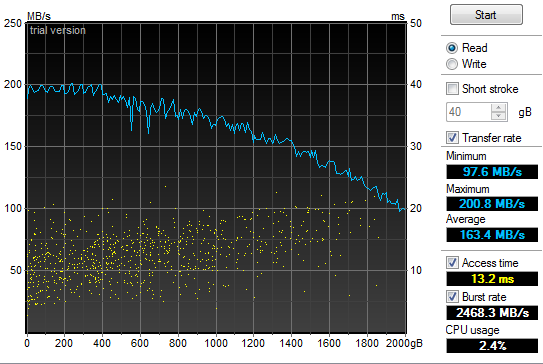Click the Maximum label
543x364 pixels.
pos(468,189)
